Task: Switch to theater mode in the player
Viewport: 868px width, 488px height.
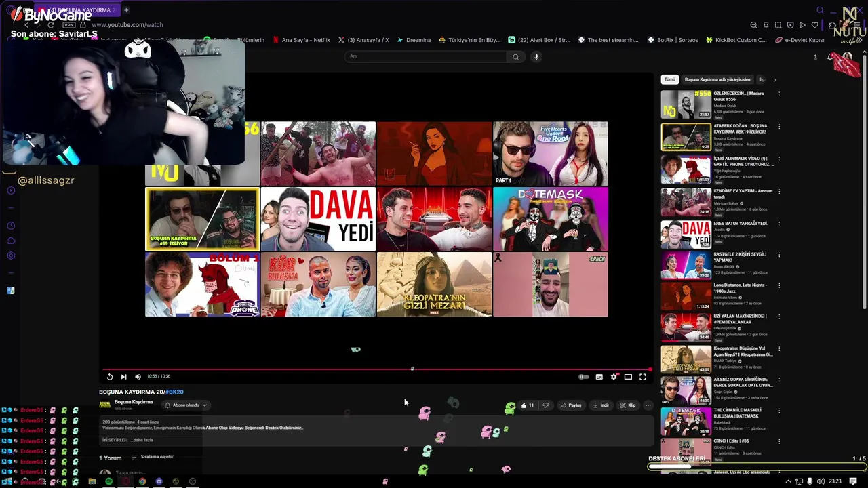Action: pyautogui.click(x=628, y=377)
